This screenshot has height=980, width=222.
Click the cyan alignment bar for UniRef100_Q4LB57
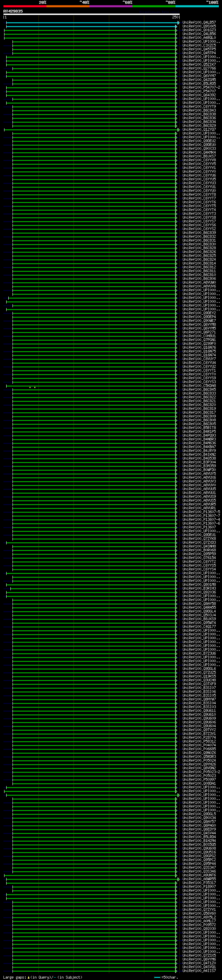(x=93, y=23)
